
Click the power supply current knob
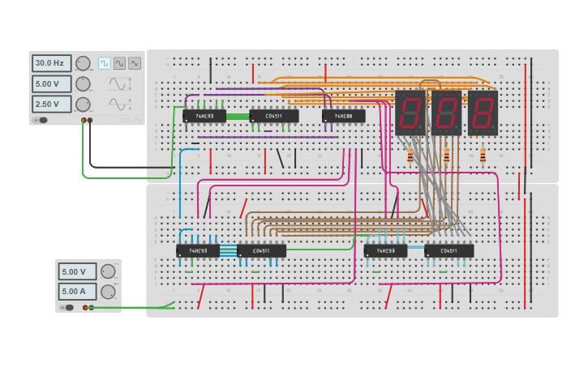107,292
